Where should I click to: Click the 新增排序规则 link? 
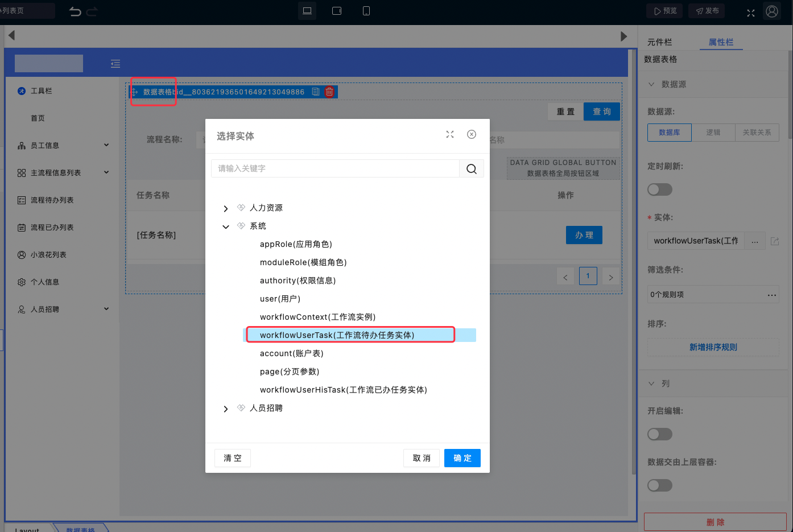pos(713,347)
